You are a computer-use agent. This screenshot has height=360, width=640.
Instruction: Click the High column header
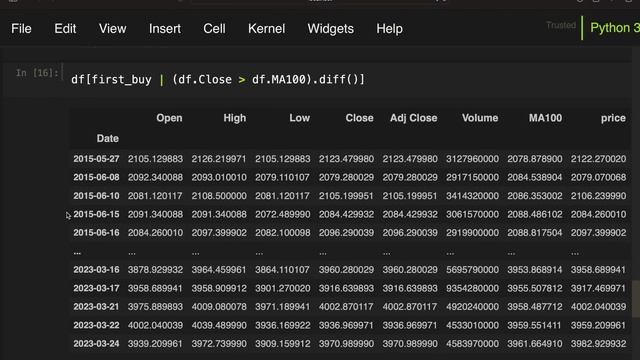pyautogui.click(x=235, y=118)
